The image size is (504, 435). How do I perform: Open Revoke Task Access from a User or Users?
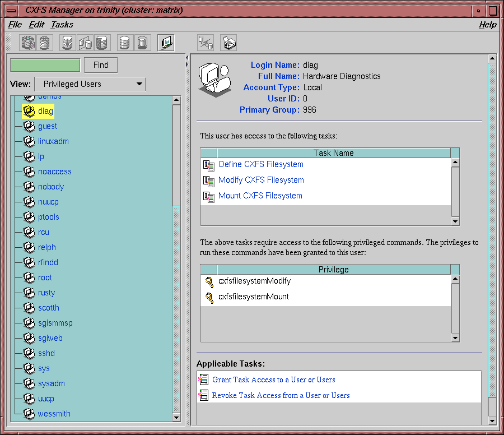click(281, 395)
